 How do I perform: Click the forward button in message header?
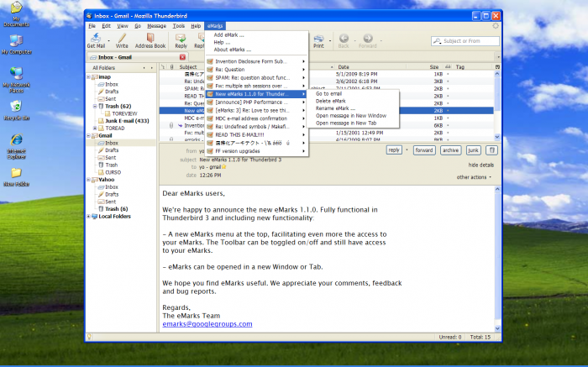[424, 150]
